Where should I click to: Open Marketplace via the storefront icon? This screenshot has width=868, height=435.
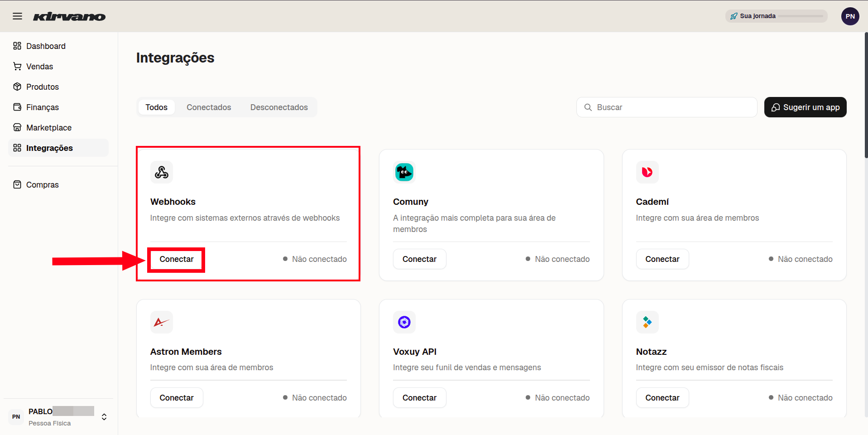(17, 127)
